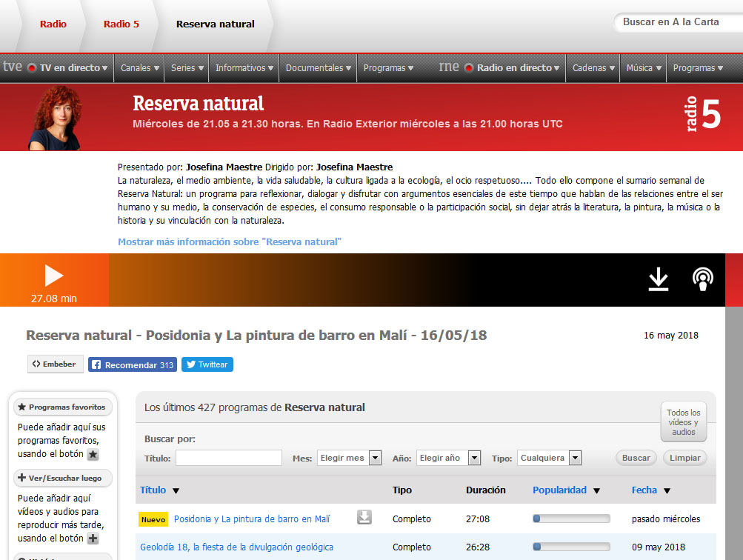
Task: Click the star icon for favorite programs
Action: (x=93, y=454)
